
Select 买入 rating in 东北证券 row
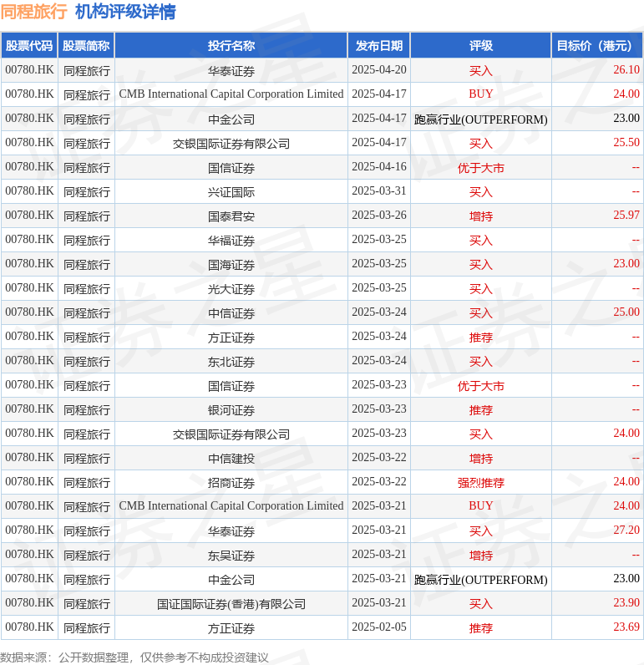pos(481,362)
